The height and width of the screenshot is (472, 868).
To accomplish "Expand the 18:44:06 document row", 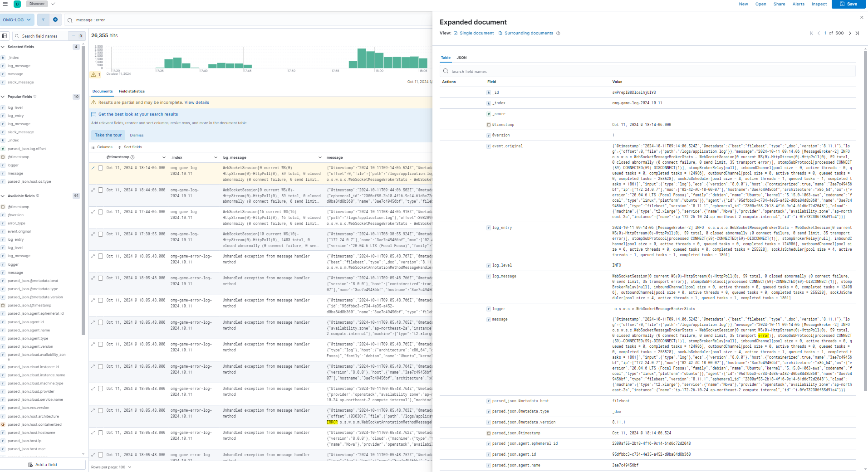I will 93,190.
